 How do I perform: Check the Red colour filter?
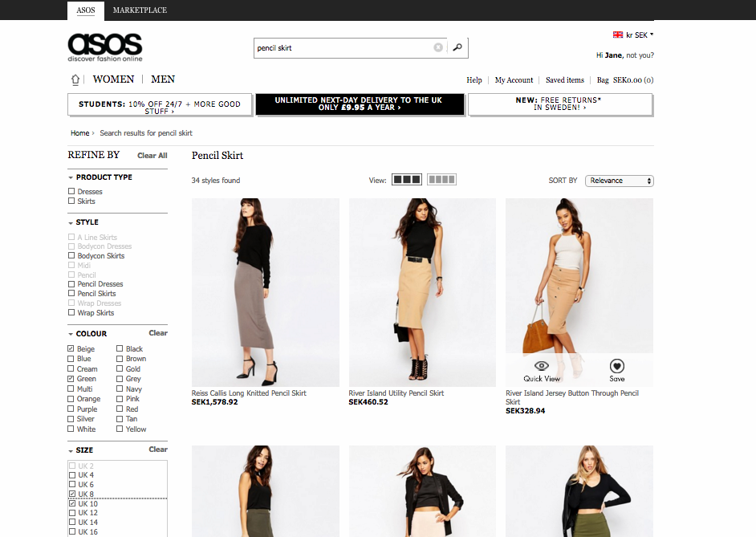point(120,409)
